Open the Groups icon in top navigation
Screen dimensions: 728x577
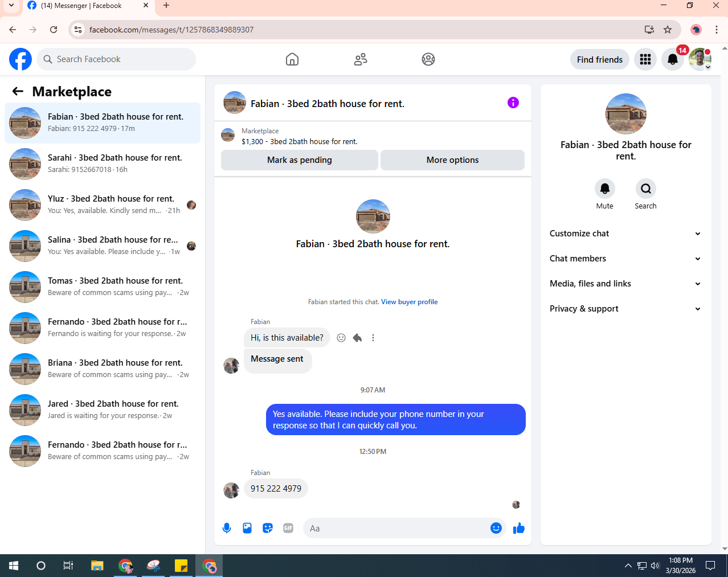click(x=428, y=59)
